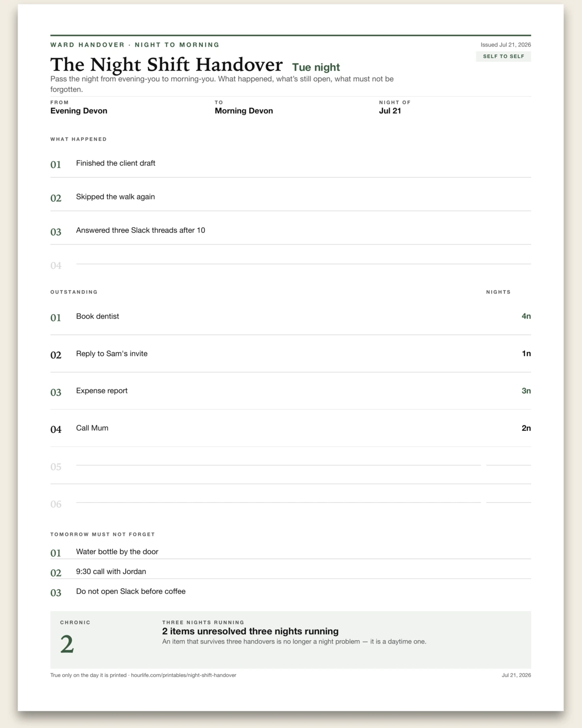Select the Water bottle by the door reminder
This screenshot has width=582, height=728.
(x=117, y=551)
